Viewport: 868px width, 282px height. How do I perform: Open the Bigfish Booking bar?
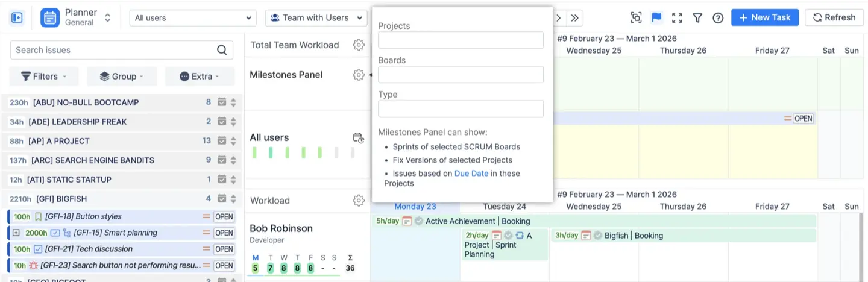(x=684, y=236)
